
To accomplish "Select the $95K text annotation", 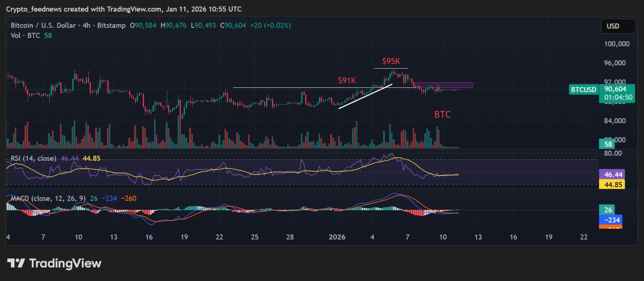I will (391, 61).
